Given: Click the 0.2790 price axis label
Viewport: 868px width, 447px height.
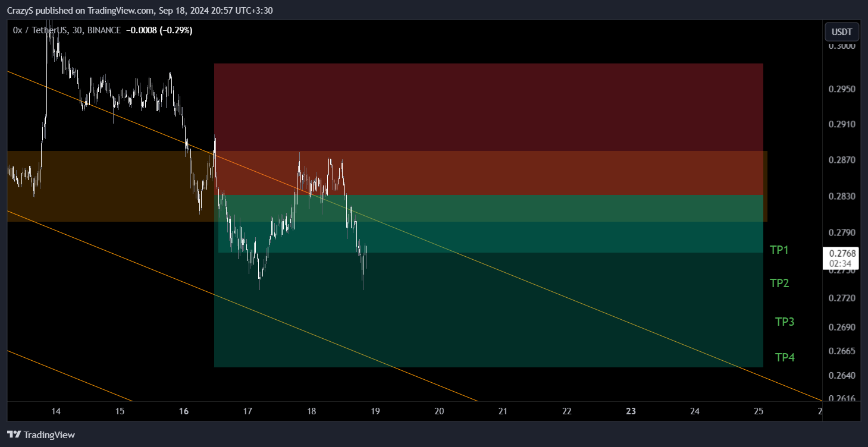Looking at the screenshot, I should click(x=842, y=232).
